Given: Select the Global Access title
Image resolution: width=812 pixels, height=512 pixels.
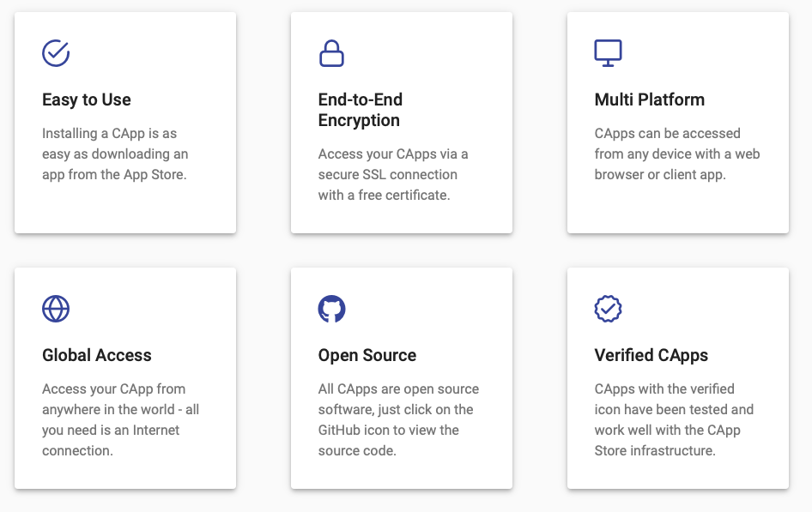Looking at the screenshot, I should [96, 355].
